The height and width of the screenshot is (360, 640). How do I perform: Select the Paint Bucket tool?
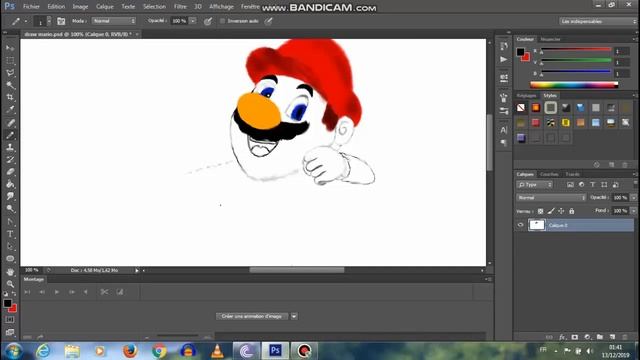pyautogui.click(x=10, y=184)
